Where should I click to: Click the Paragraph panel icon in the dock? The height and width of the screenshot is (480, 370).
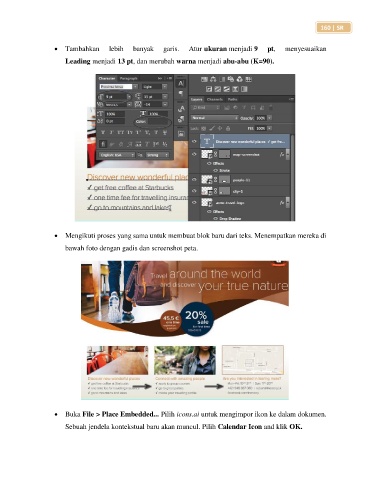coord(181,93)
